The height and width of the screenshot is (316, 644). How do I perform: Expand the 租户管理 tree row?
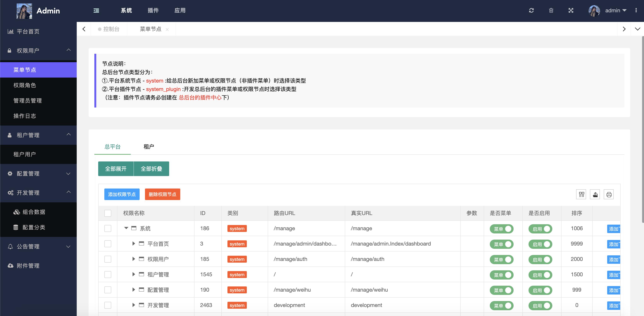pyautogui.click(x=133, y=274)
